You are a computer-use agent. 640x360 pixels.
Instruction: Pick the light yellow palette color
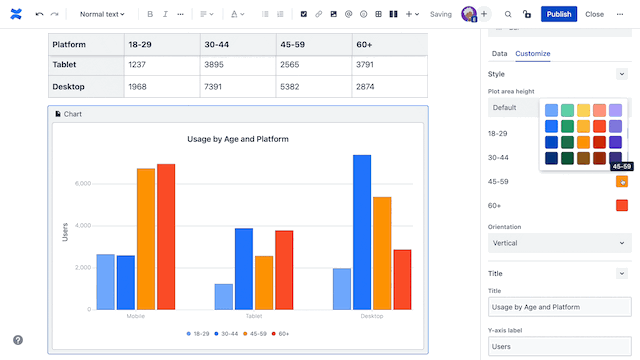click(583, 110)
